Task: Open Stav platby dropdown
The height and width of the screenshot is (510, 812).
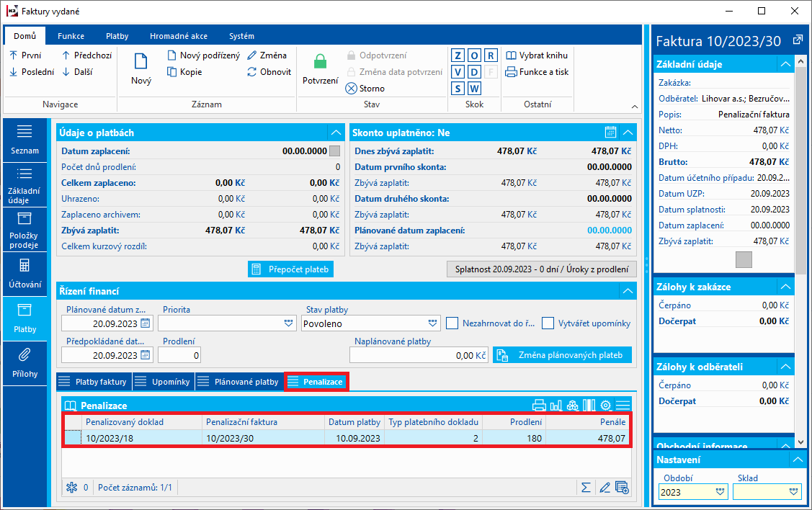Action: click(x=432, y=323)
